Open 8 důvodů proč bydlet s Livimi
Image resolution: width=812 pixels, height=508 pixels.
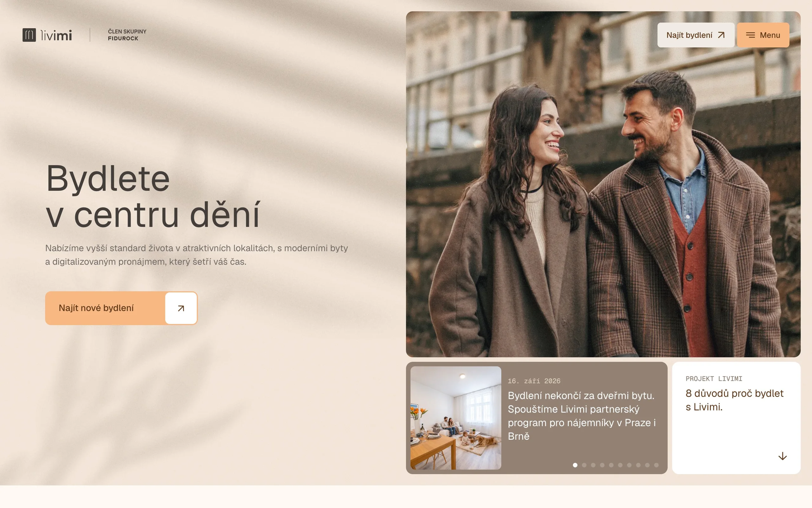[x=734, y=400]
